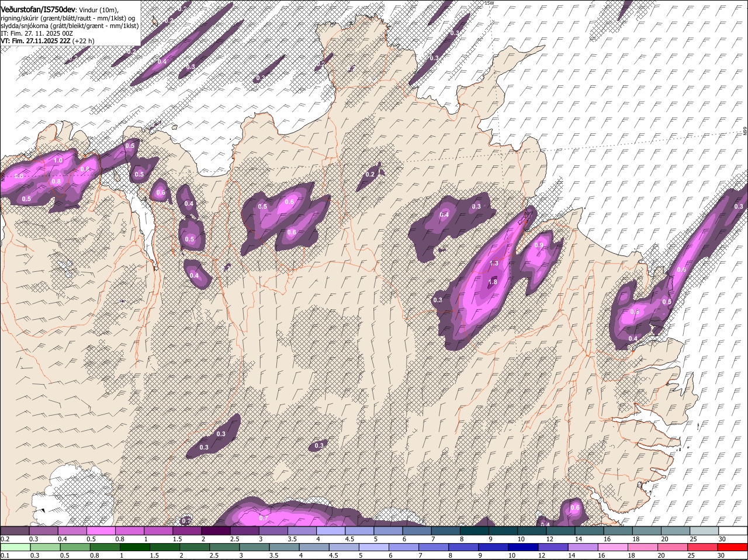This screenshot has height=560, width=748.
Task: Click the 0.9 precipitation value on the map
Action: 539,245
